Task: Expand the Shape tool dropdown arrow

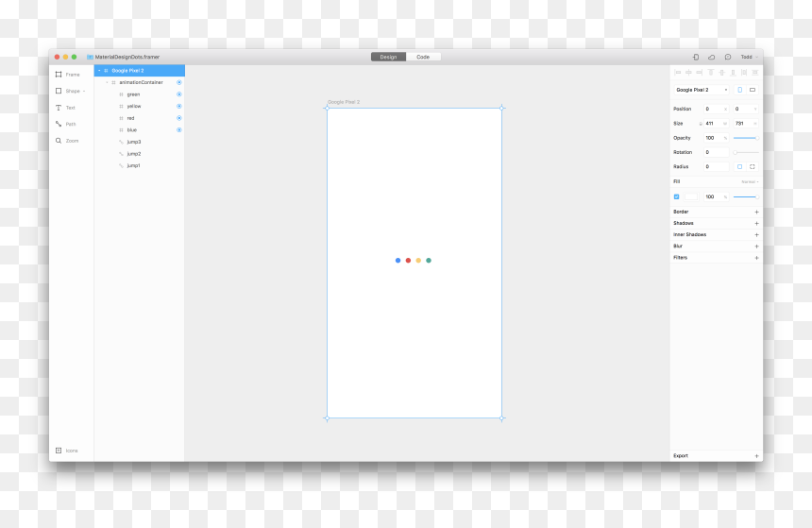Action: (84, 92)
